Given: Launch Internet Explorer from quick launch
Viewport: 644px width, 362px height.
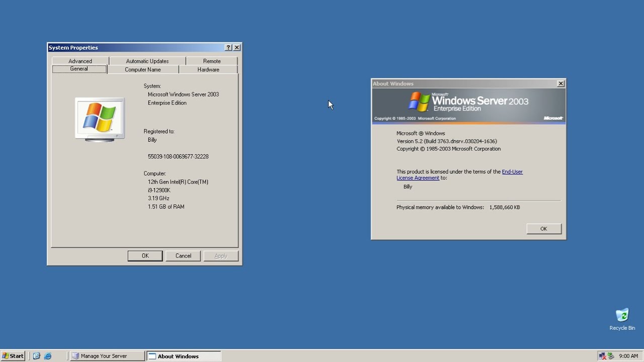Looking at the screenshot, I should tap(48, 356).
